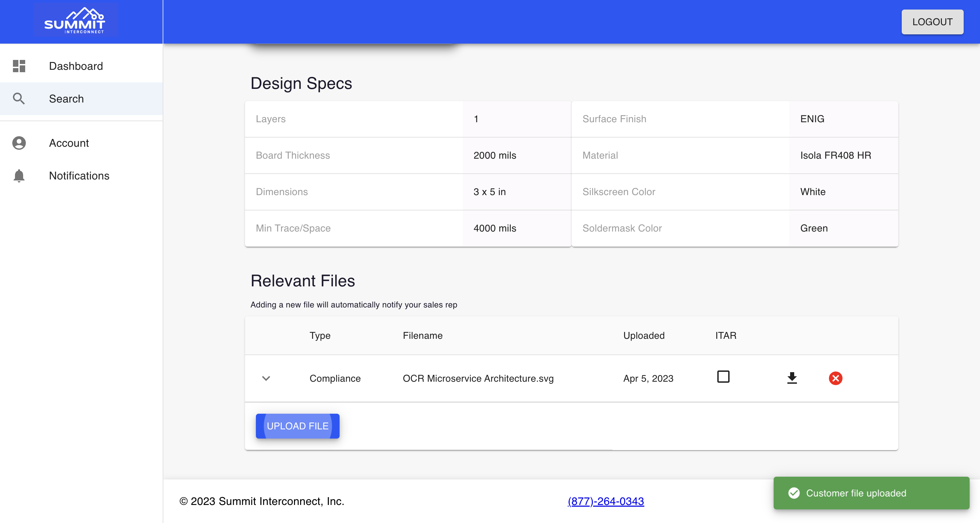Expand the Compliance file row chevron

[266, 378]
